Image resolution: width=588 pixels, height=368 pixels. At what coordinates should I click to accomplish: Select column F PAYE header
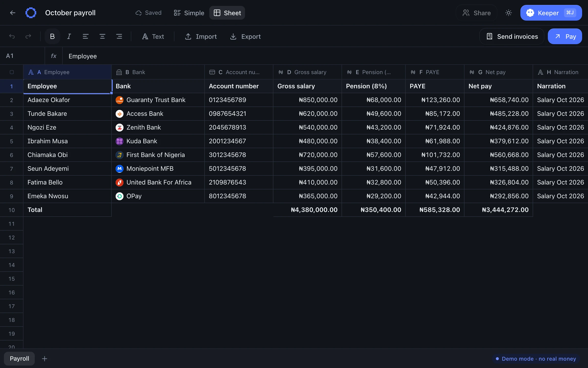click(x=435, y=72)
